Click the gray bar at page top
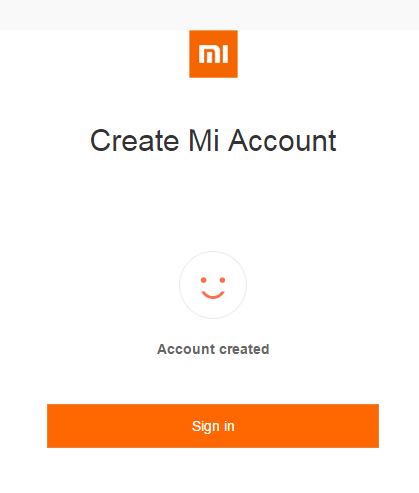Screen dimensions: 419x493 (x=209, y=15)
